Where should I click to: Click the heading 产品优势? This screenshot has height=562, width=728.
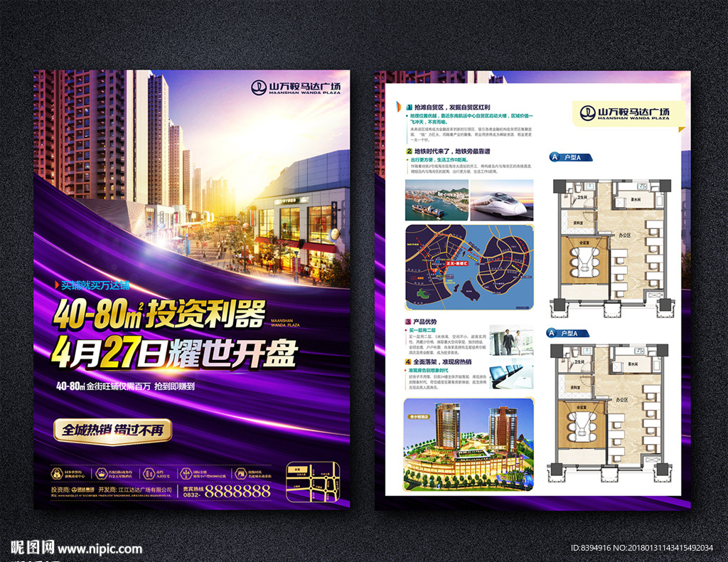(x=424, y=322)
